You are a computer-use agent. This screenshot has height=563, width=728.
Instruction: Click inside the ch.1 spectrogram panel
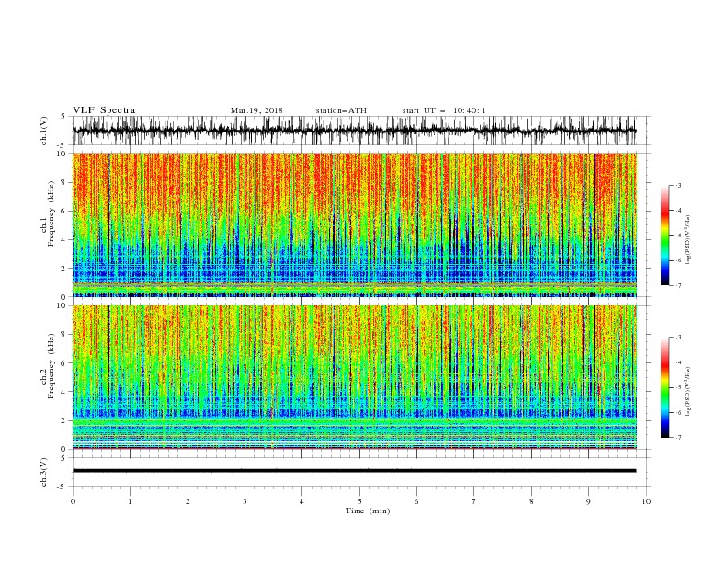[354, 224]
